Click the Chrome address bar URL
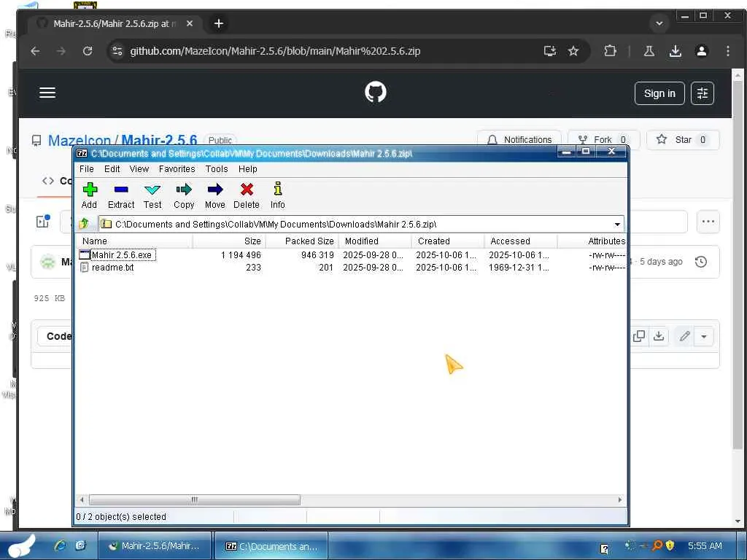 click(x=275, y=51)
